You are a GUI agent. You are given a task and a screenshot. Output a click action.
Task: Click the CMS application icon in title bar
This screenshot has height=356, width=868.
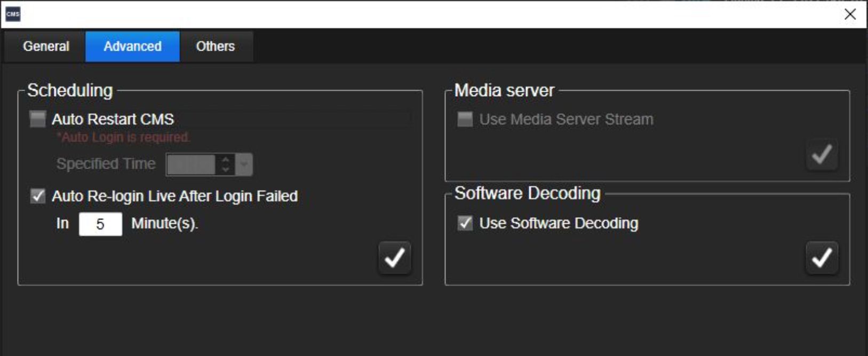coord(13,14)
